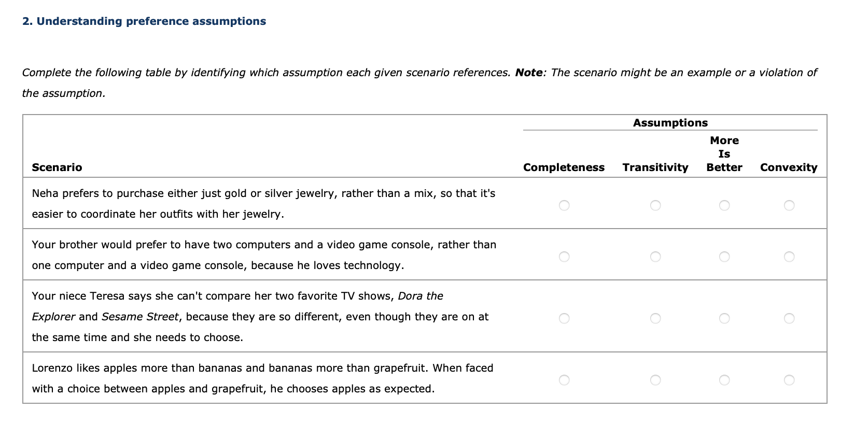
Task: Select Convexity for the Neha jewelry scenario
Action: coord(789,205)
